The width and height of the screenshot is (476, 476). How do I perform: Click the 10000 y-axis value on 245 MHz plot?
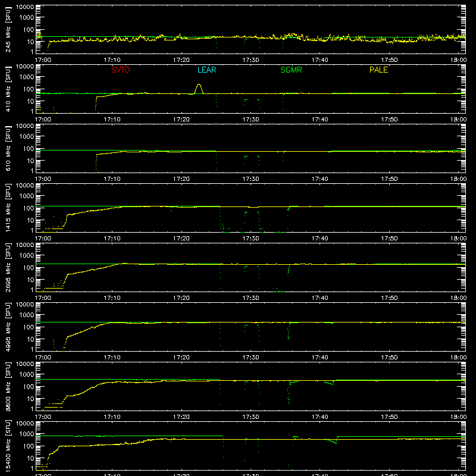[25, 7]
